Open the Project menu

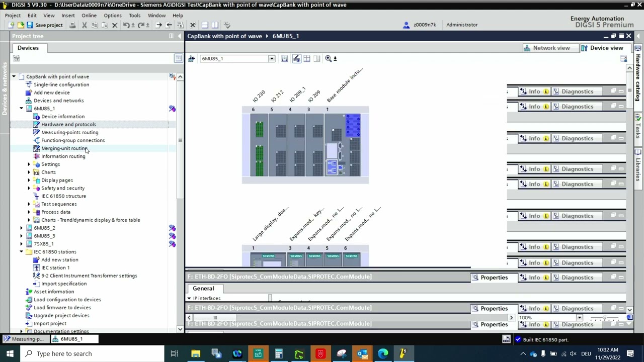pos(13,16)
